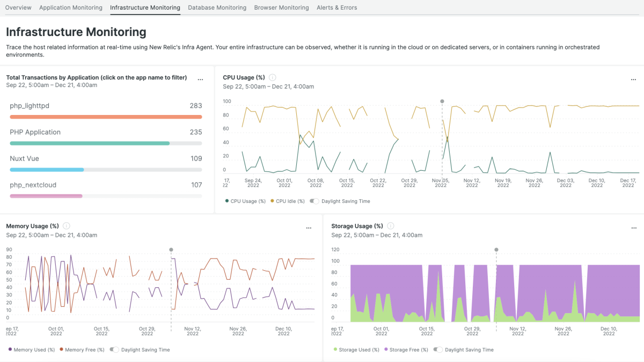Click the Storage Used legend dot
This screenshot has height=362, width=644.
335,350
